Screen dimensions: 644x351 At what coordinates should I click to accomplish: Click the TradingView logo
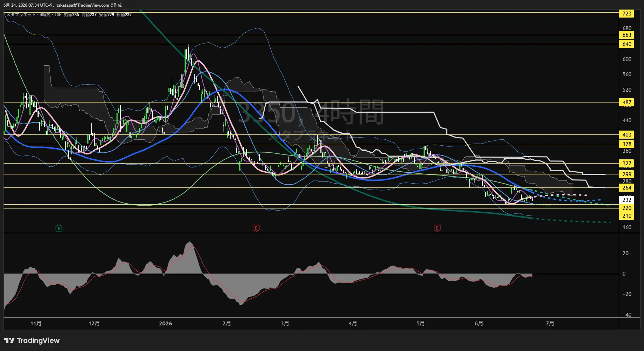pos(32,340)
